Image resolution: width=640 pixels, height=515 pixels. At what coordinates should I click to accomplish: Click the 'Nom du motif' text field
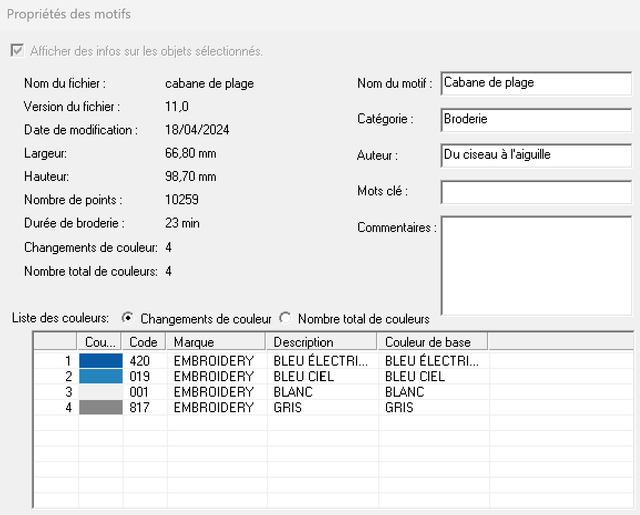click(x=535, y=83)
